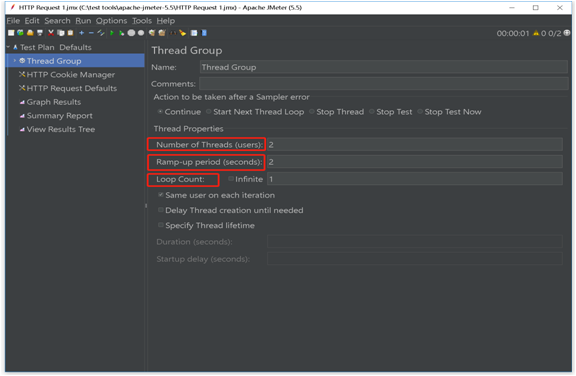The height and width of the screenshot is (376, 576).
Task: Select Test Plan Defaults in tree
Action: (x=55, y=47)
